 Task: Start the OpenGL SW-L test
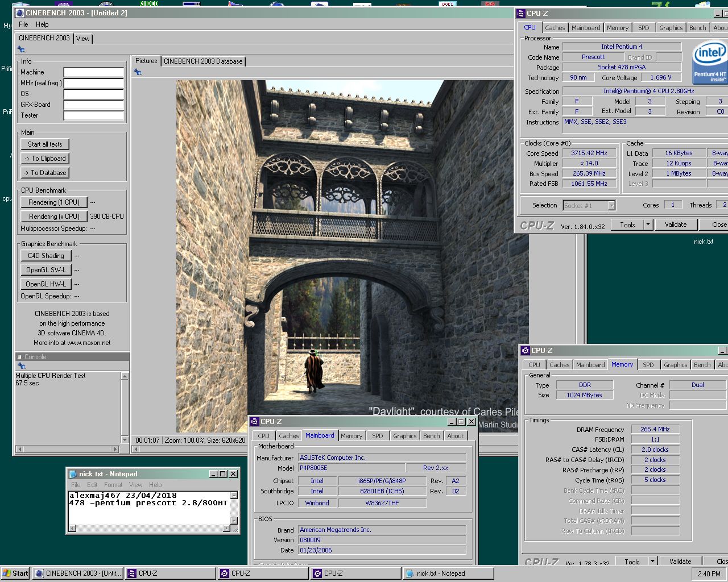tap(46, 270)
